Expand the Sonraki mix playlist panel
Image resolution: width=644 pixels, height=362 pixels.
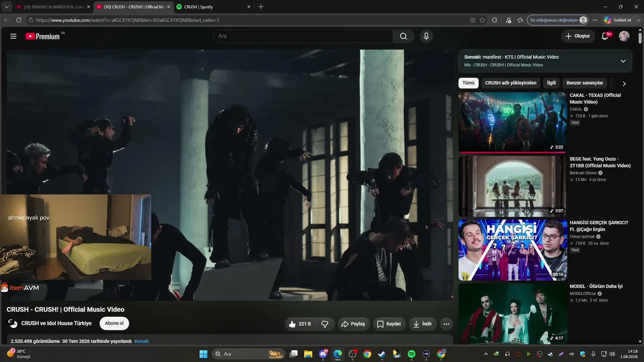coord(623,61)
